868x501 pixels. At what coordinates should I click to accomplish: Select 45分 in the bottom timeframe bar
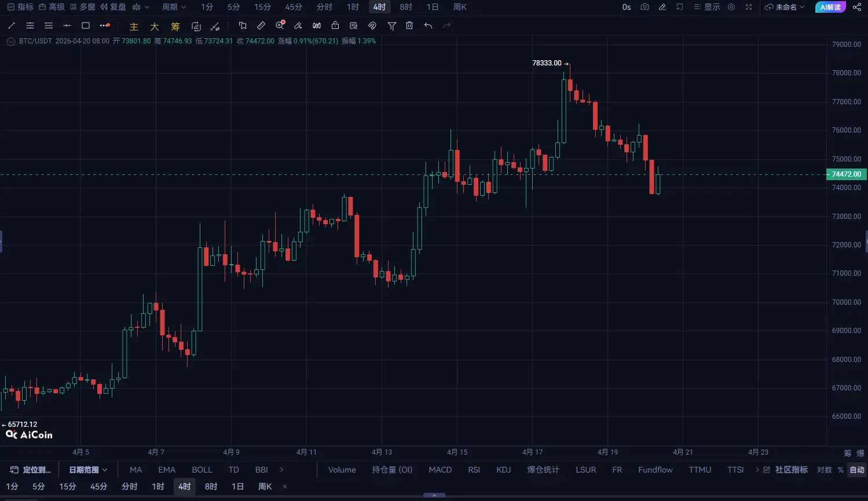(x=98, y=487)
